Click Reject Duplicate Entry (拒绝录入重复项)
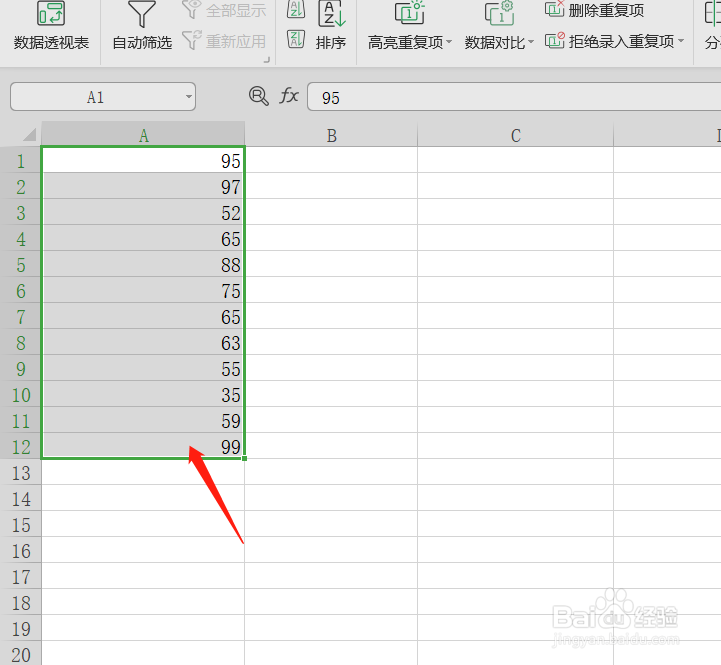The image size is (721, 665). (610, 41)
